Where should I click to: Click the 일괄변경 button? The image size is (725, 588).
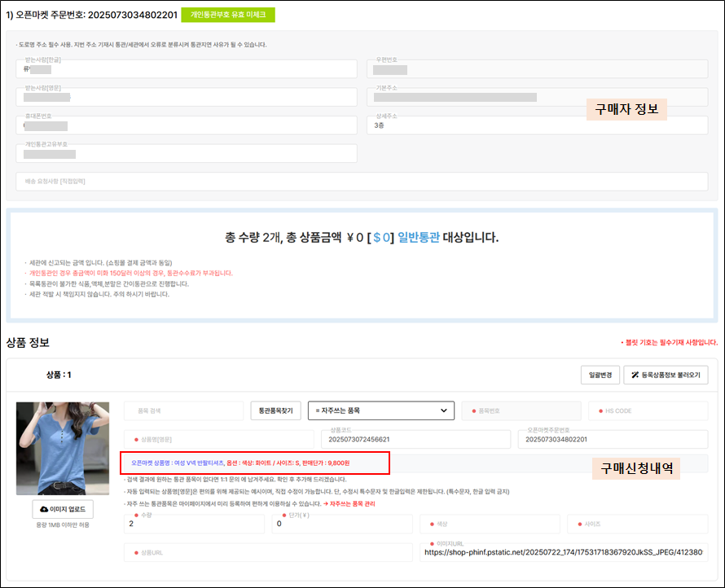(595, 375)
